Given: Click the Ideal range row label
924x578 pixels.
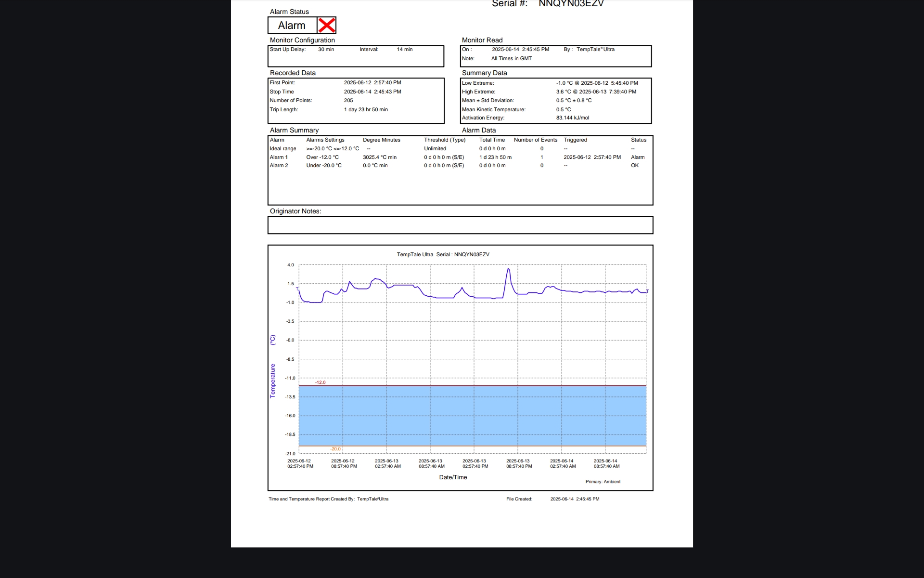Looking at the screenshot, I should [283, 149].
